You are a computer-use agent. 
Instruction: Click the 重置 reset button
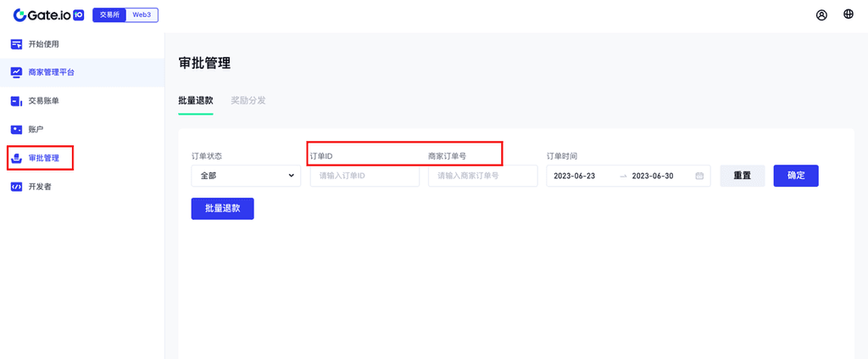click(743, 176)
